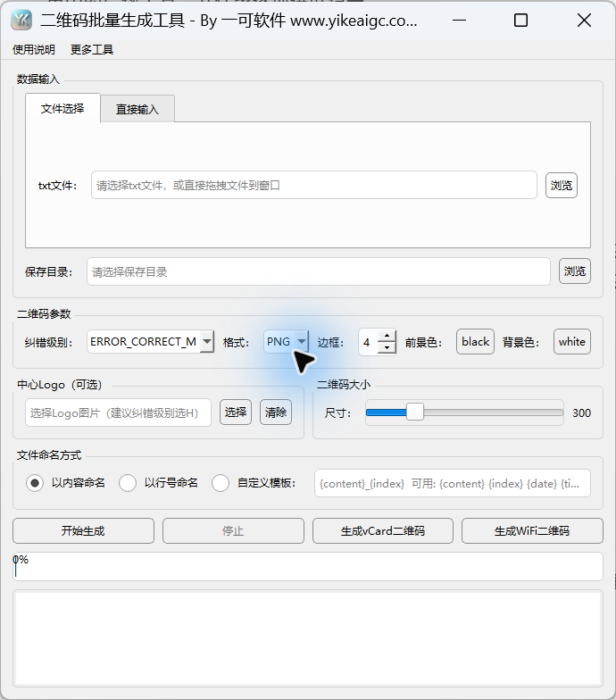616x700 pixels.
Task: Click the empty log output area
Action: pos(308,639)
